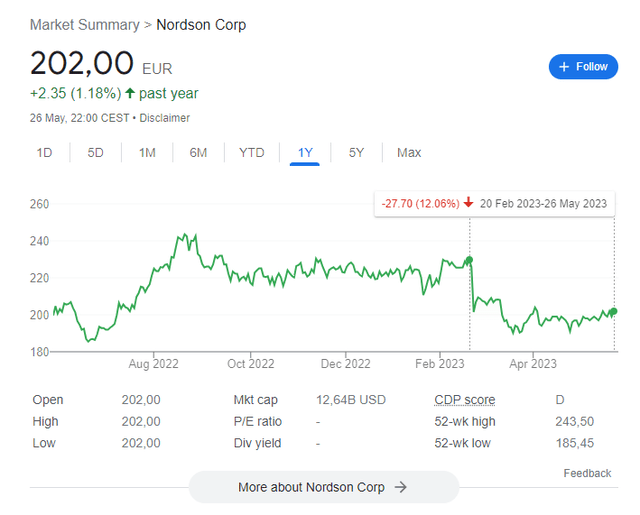
Task: Click the CDP score value D
Action: pyautogui.click(x=560, y=400)
